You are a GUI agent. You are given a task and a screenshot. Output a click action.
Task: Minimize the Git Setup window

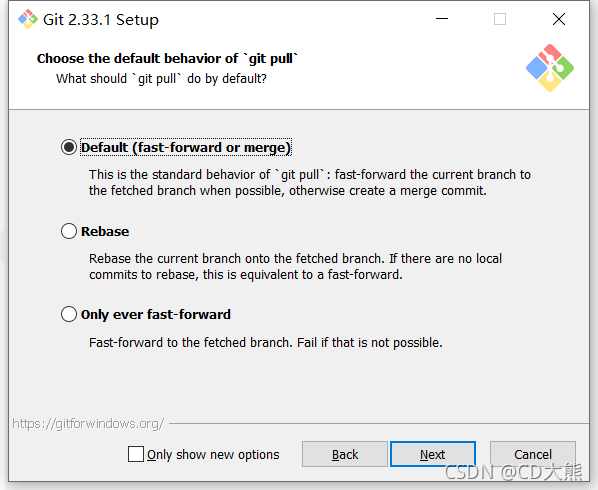(x=442, y=19)
